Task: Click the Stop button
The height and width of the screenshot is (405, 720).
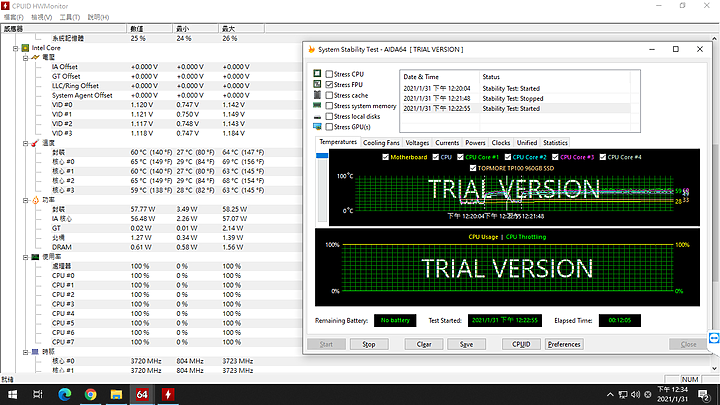Action: point(369,344)
